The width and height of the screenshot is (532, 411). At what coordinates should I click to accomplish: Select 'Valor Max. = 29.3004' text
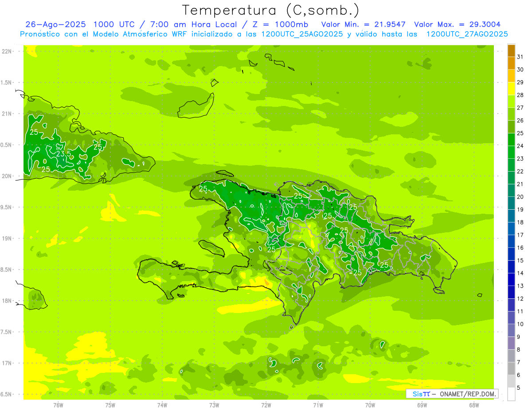(457, 24)
